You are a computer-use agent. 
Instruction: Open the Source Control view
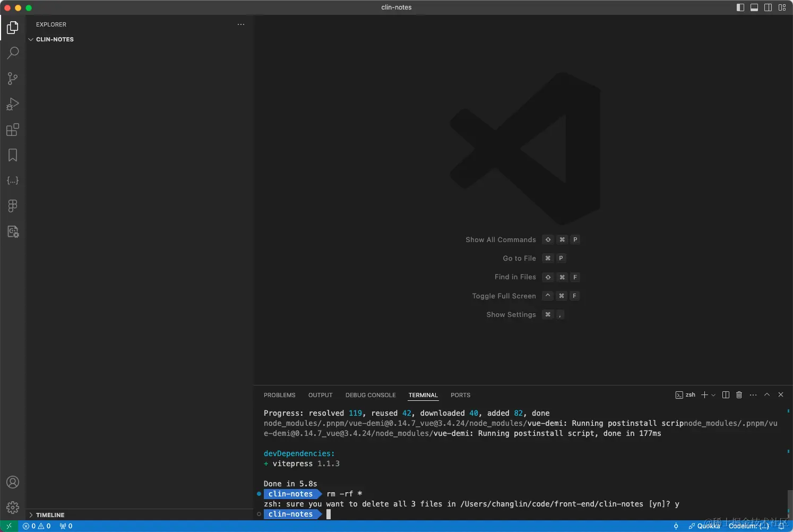pos(13,79)
